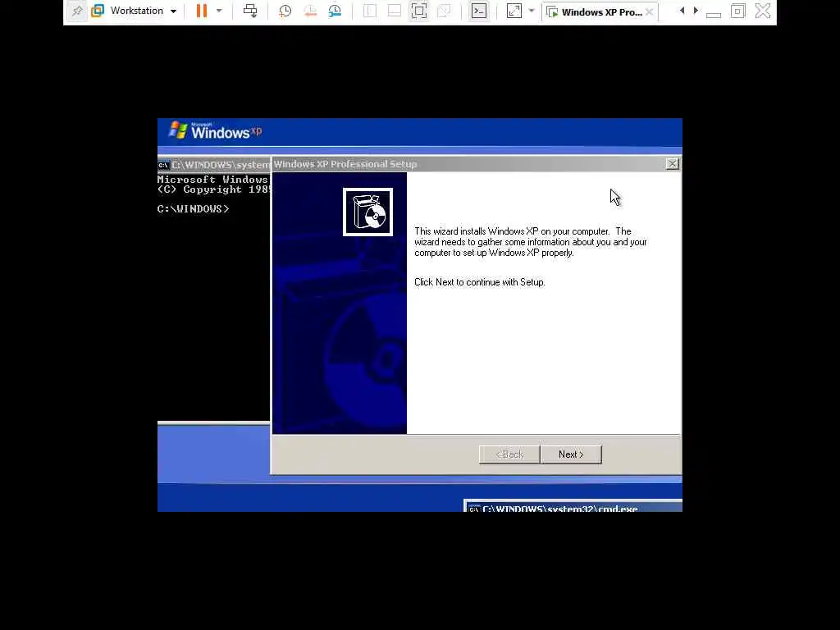Click the VMware Workstation logo icon
This screenshot has width=840, height=630.
tap(98, 11)
